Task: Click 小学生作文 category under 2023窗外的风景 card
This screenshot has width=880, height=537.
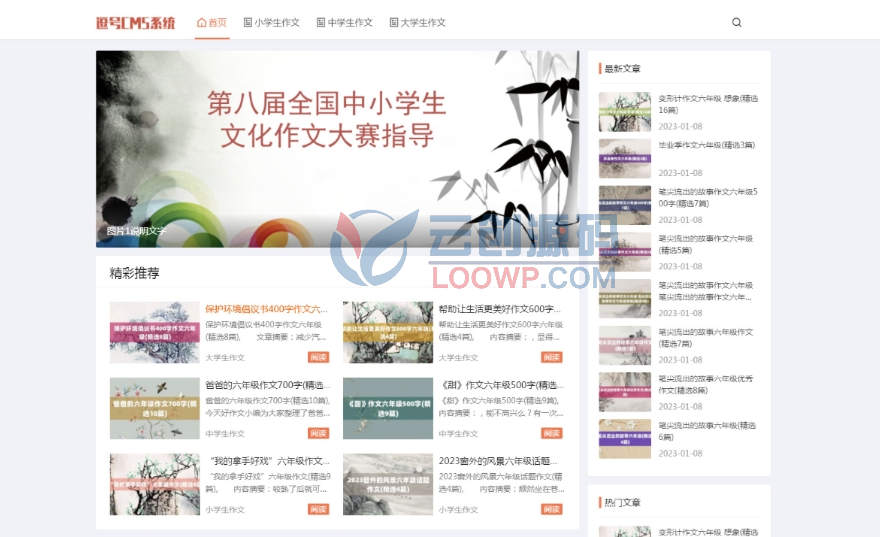Action: click(458, 510)
